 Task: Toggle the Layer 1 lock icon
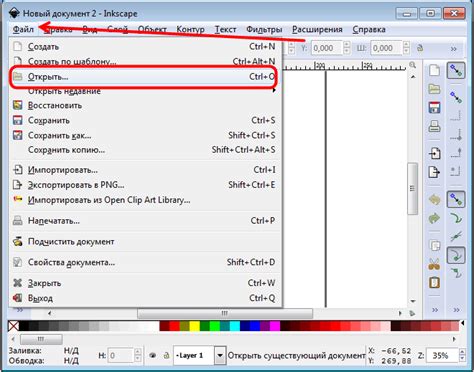[166, 355]
